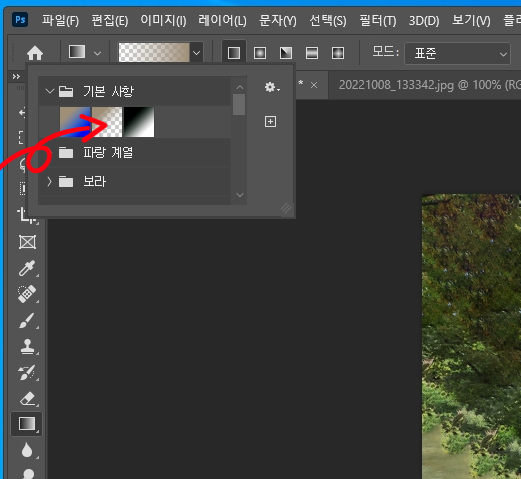Select the Frame tool
This screenshot has height=479, width=521.
27,242
